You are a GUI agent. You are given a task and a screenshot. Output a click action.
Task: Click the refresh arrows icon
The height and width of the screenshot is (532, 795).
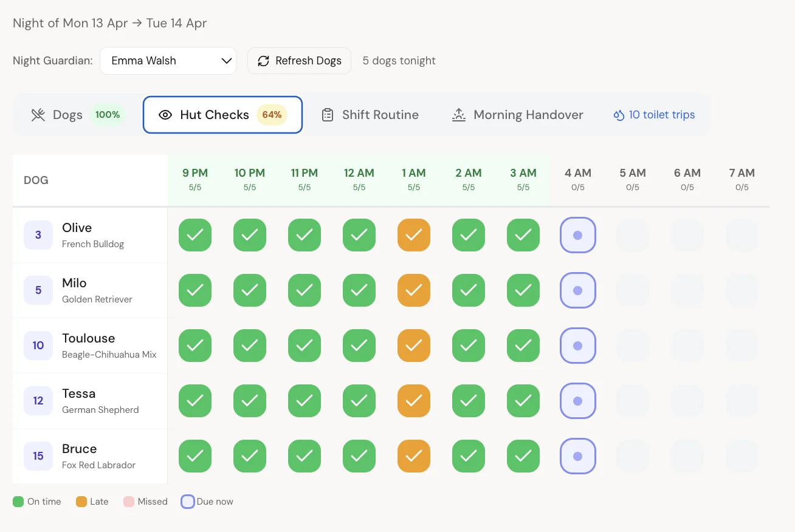click(x=263, y=61)
